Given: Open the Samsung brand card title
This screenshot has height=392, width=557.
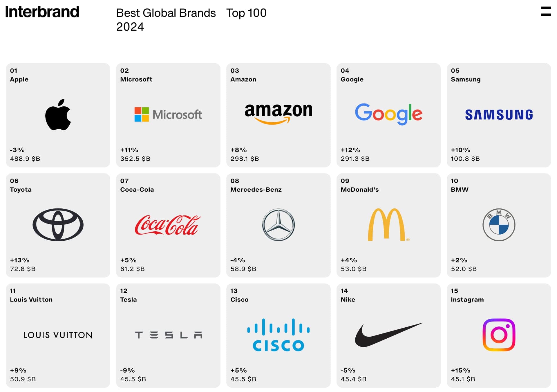Looking at the screenshot, I should click(465, 79).
